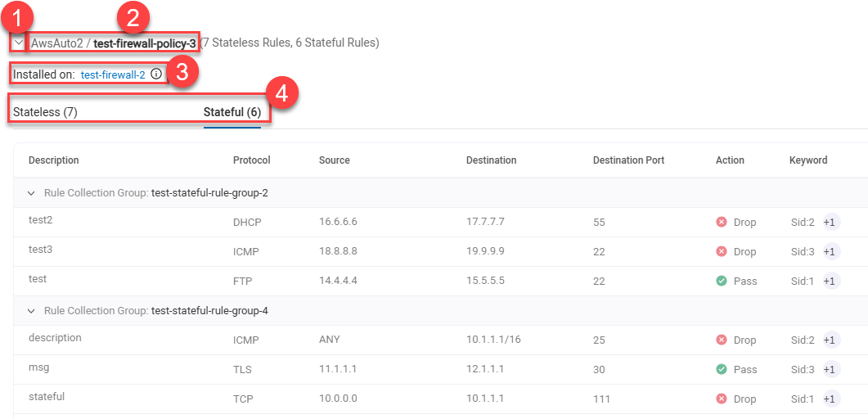Click the Destination Port column header
Viewport: 868px width, 419px height.
coord(628,160)
